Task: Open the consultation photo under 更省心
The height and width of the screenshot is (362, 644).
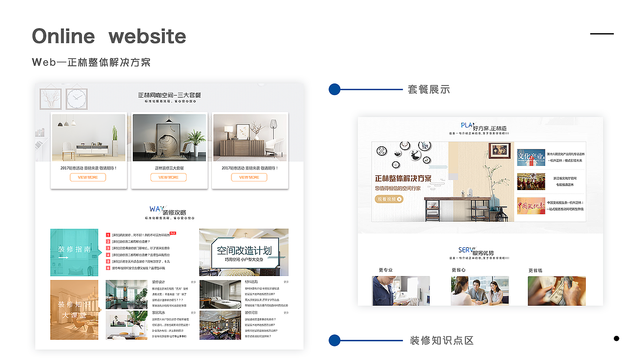Action: pyautogui.click(x=480, y=291)
